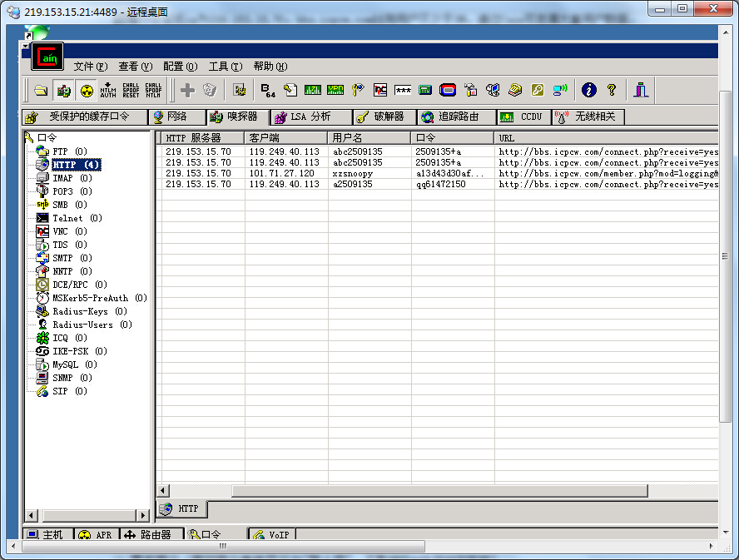Select HTTP (4) in the password tree
739x560 pixels.
click(x=76, y=165)
